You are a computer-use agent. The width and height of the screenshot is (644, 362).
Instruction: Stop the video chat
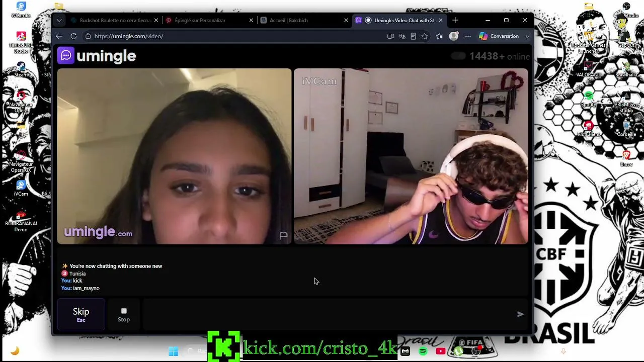click(x=124, y=314)
